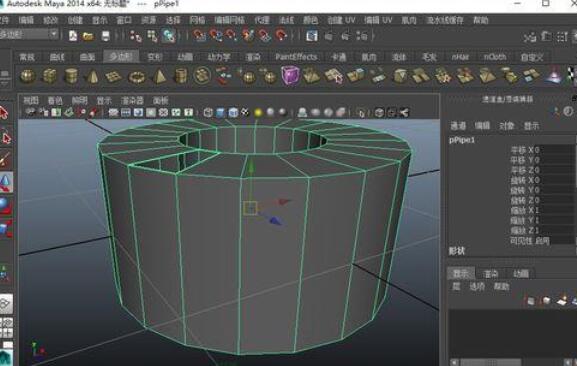Viewport: 577px width, 366px height.
Task: Click the layer icon with the yellow star
Action: pos(563,301)
